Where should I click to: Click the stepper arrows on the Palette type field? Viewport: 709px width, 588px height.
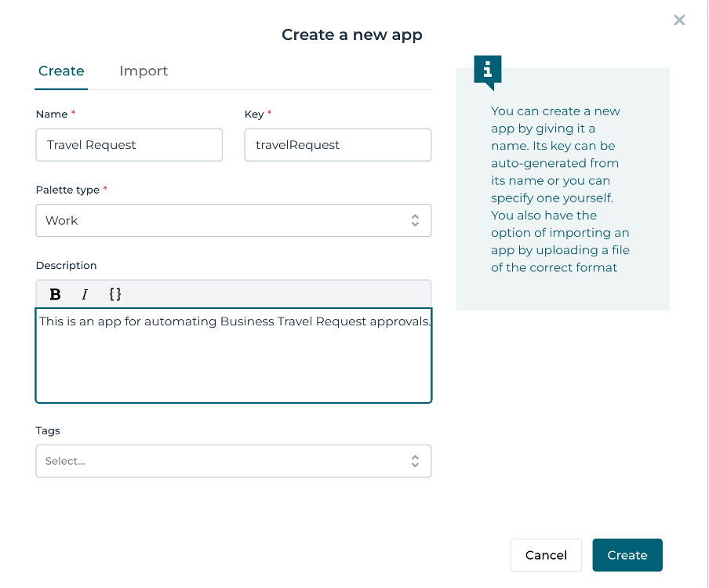click(x=415, y=220)
